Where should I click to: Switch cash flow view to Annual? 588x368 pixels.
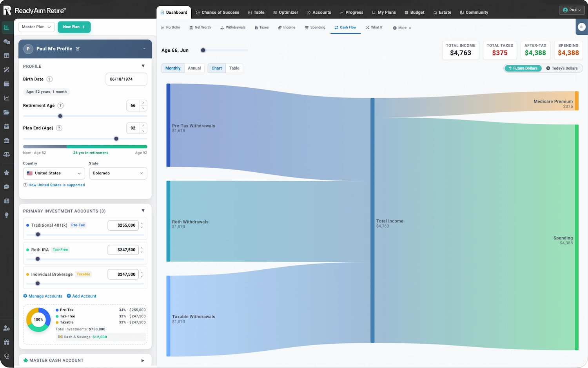click(194, 68)
